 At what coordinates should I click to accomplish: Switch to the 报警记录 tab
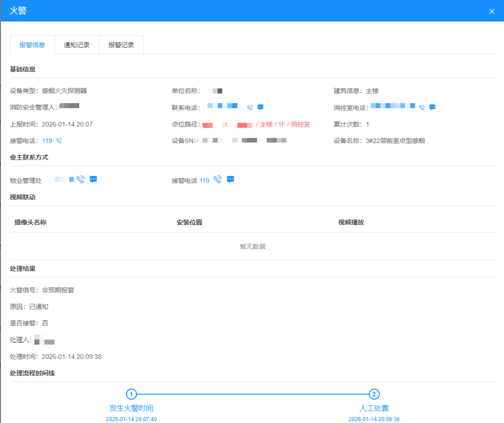click(x=121, y=44)
